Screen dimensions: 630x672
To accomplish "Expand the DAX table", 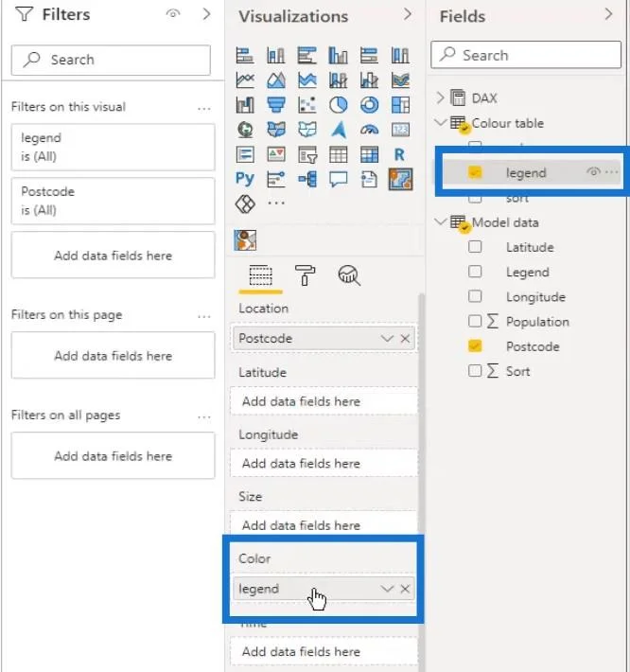I will tap(440, 97).
